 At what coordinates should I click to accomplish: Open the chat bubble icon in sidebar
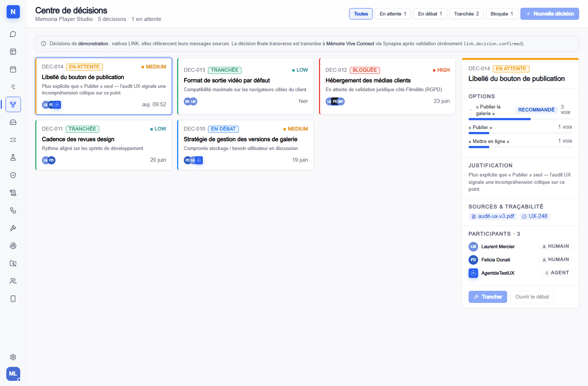(x=13, y=34)
